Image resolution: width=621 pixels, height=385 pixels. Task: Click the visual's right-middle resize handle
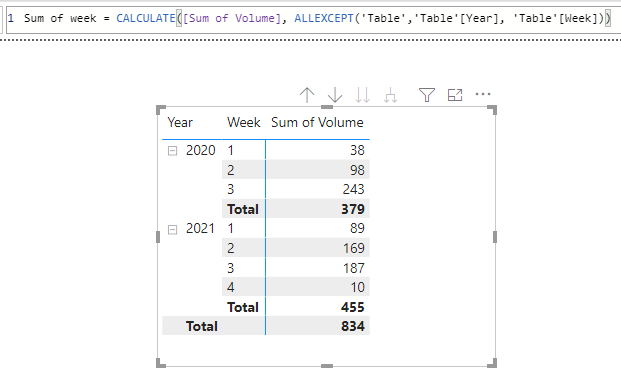coord(495,237)
